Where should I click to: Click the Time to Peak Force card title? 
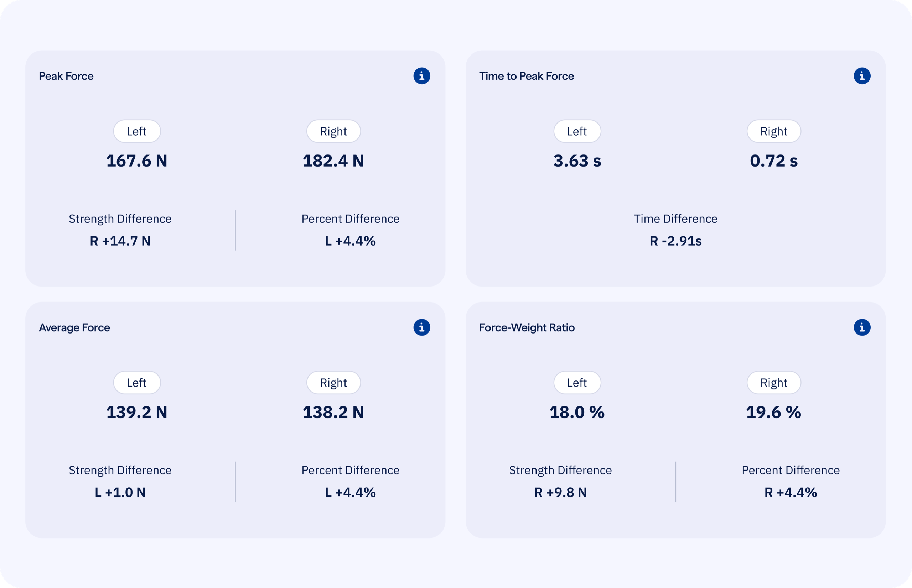[527, 75]
